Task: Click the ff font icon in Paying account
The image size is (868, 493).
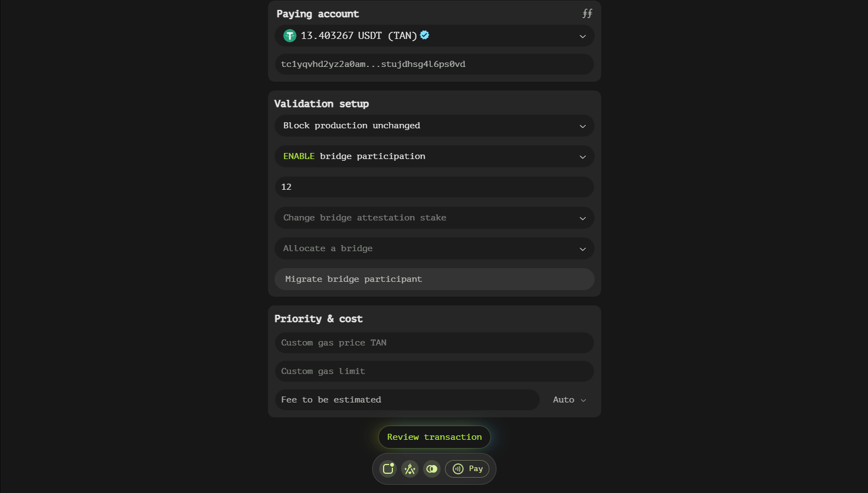Action: point(587,14)
